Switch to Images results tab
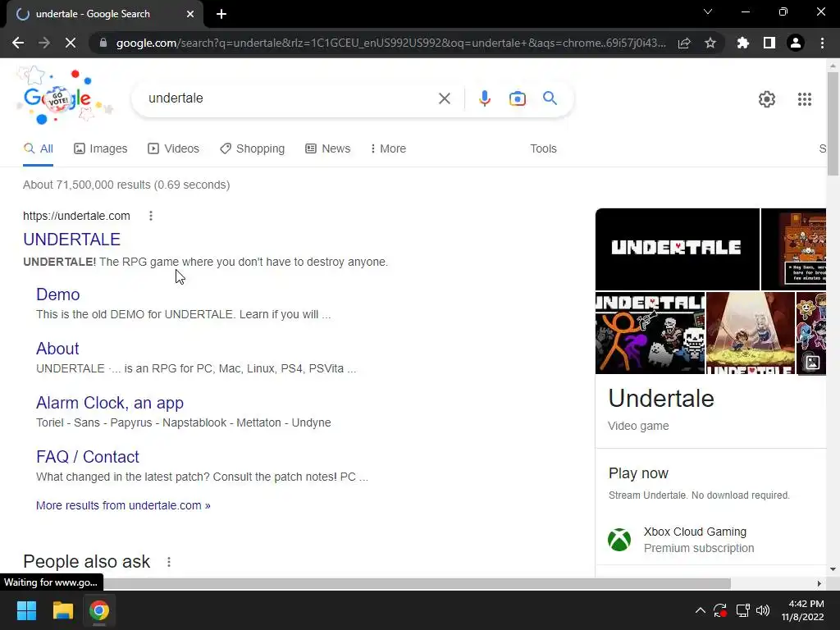Screen dimensions: 840x630 (101, 149)
